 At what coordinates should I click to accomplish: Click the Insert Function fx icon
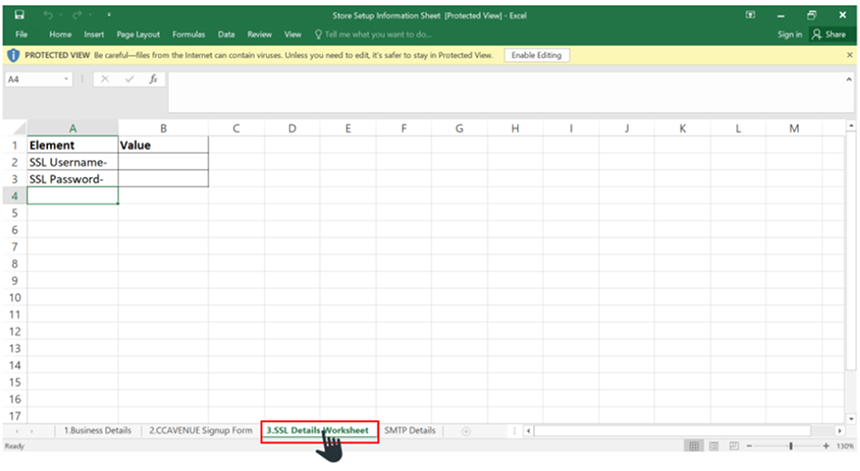153,79
